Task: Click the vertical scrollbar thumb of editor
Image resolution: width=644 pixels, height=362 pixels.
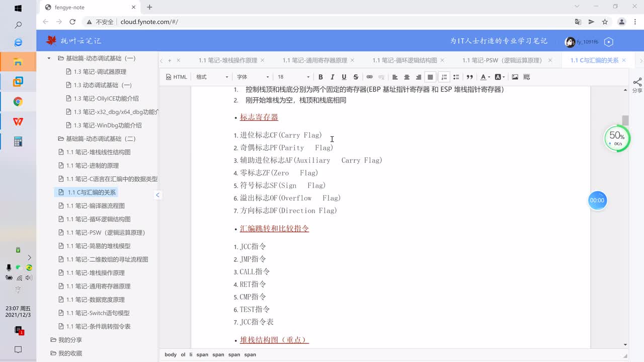Action: pyautogui.click(x=625, y=120)
